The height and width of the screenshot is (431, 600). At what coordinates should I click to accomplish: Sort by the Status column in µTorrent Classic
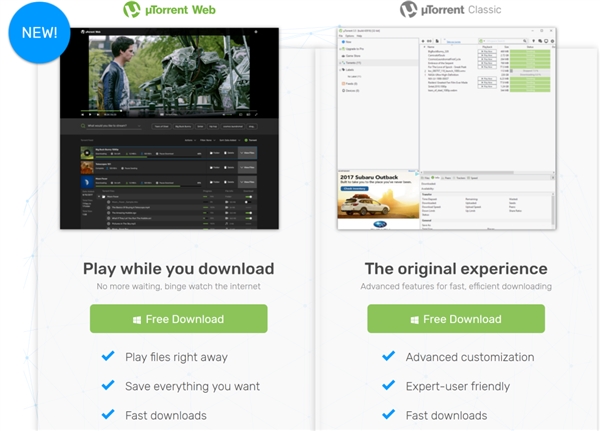(530, 47)
